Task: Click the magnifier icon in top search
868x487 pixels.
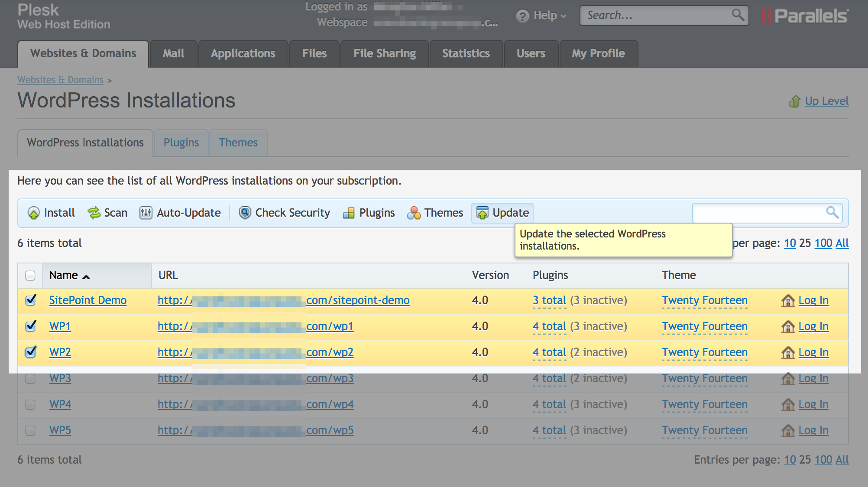Action: pyautogui.click(x=738, y=15)
